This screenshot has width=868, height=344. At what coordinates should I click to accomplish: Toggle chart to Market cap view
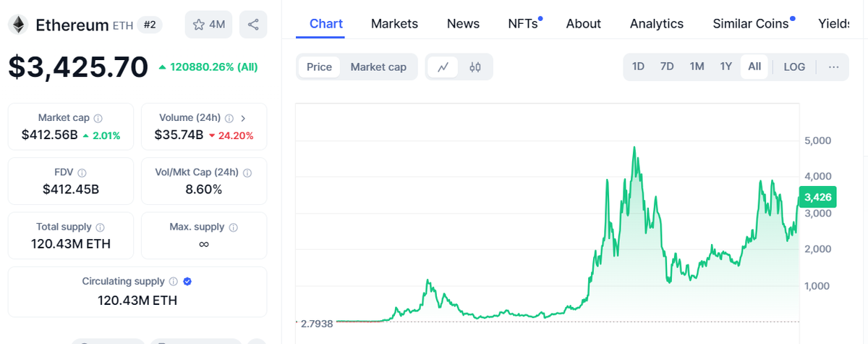point(378,67)
